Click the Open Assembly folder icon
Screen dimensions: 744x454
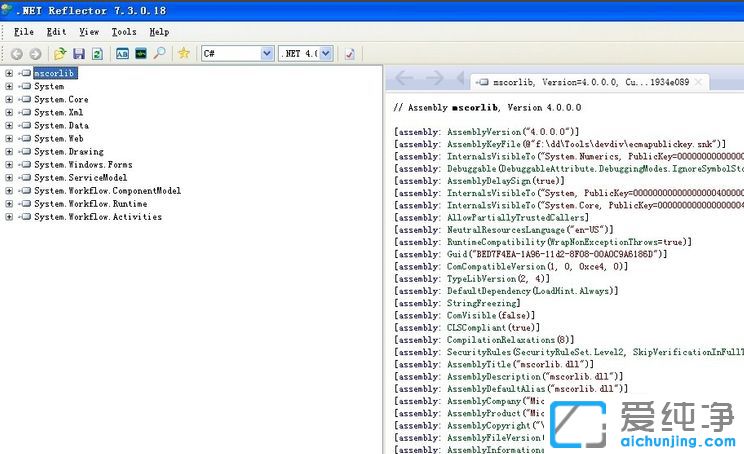pyautogui.click(x=60, y=53)
